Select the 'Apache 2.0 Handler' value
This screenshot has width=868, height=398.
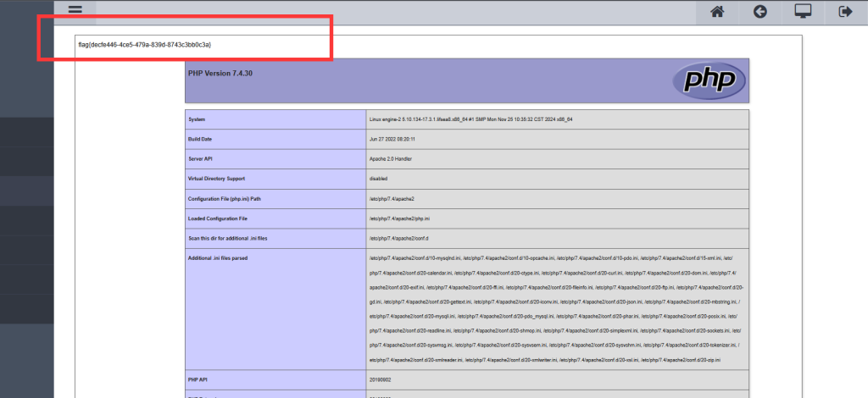click(390, 158)
